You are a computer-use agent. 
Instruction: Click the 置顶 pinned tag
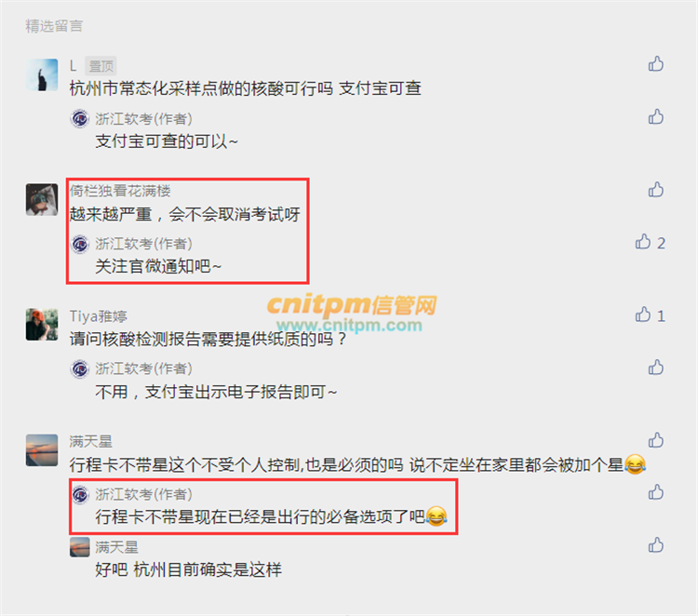tap(101, 66)
